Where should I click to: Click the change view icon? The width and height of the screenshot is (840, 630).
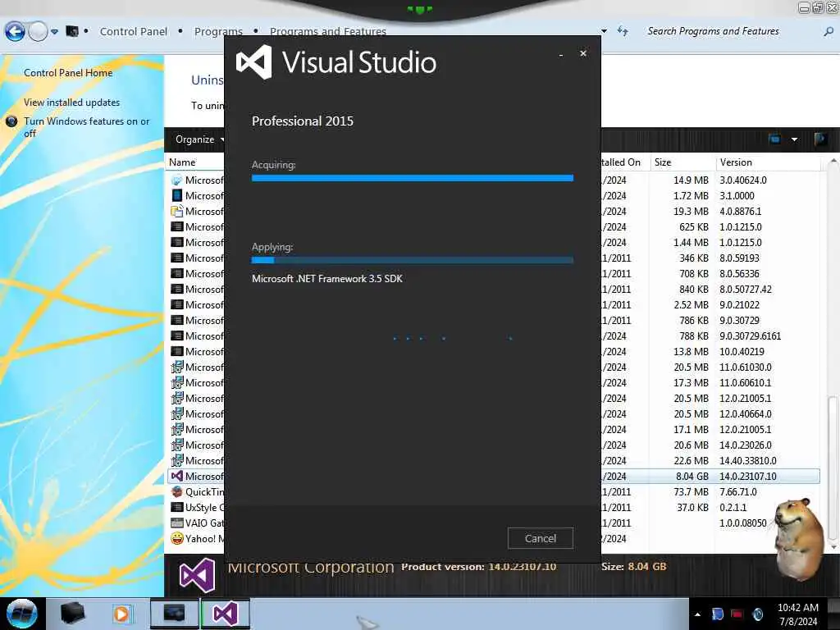click(774, 139)
